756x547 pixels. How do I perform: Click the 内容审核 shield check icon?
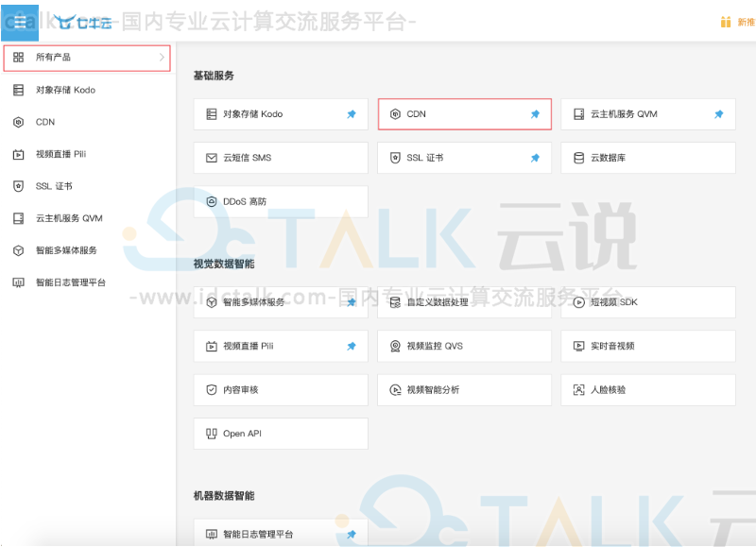(x=211, y=390)
